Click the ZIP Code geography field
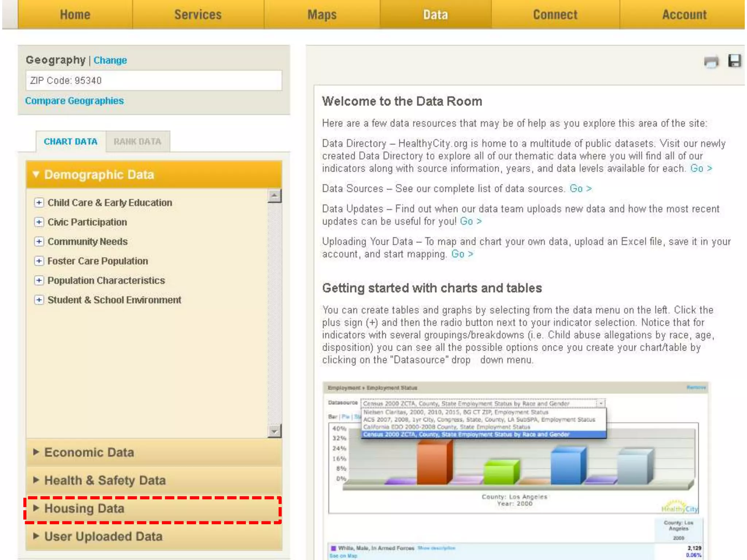This screenshot has height=560, width=747. (153, 81)
